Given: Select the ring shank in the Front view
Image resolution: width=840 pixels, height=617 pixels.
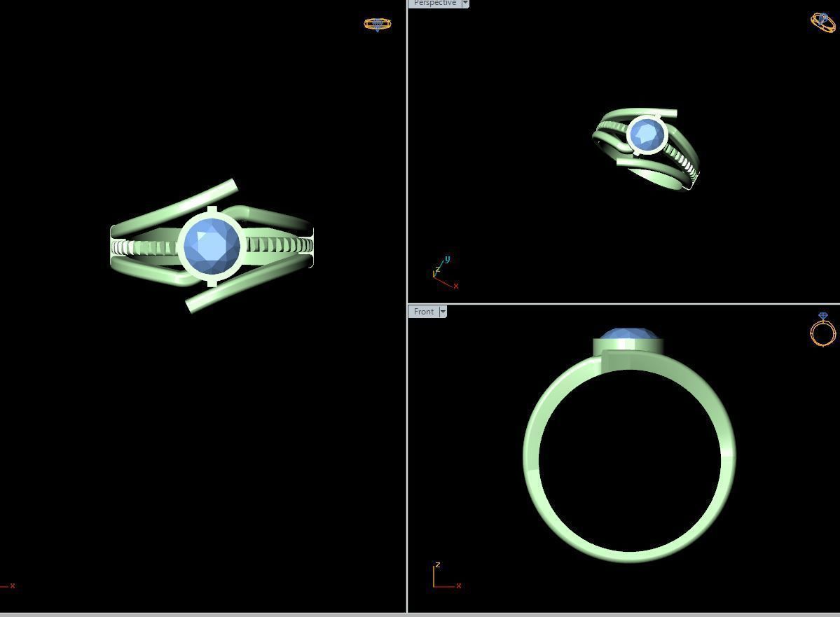Looking at the screenshot, I should pyautogui.click(x=629, y=556).
